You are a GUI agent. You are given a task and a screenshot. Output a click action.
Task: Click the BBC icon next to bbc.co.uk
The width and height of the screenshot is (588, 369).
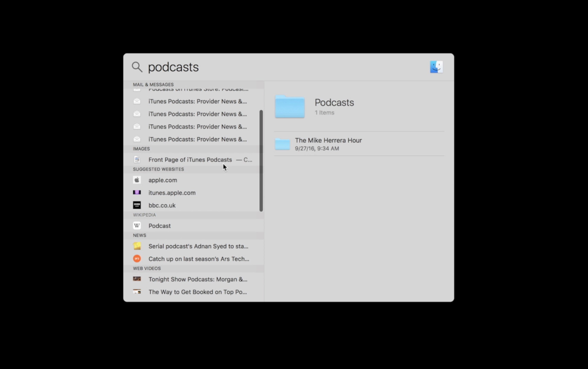click(137, 205)
